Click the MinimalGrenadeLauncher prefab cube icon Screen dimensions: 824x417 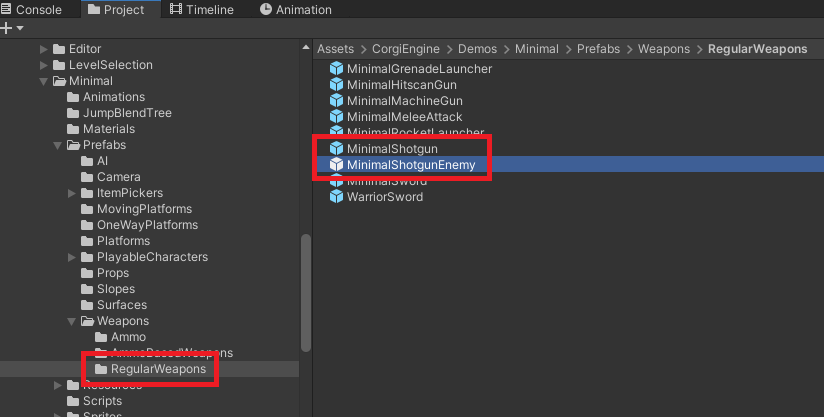point(336,69)
